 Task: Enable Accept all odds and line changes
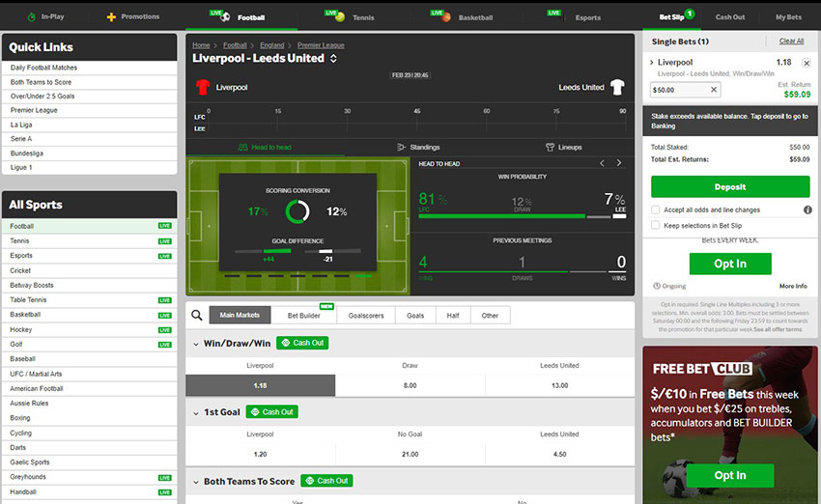655,210
